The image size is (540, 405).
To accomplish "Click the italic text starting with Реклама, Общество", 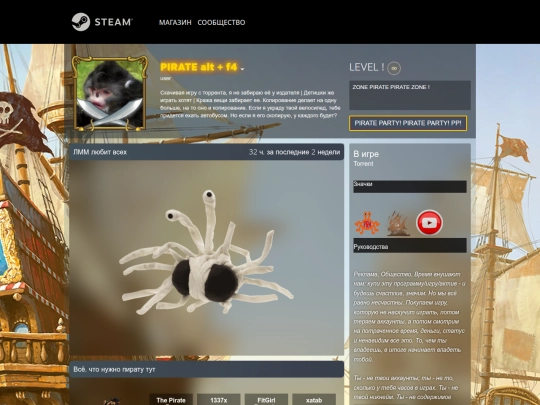I will pos(409,317).
